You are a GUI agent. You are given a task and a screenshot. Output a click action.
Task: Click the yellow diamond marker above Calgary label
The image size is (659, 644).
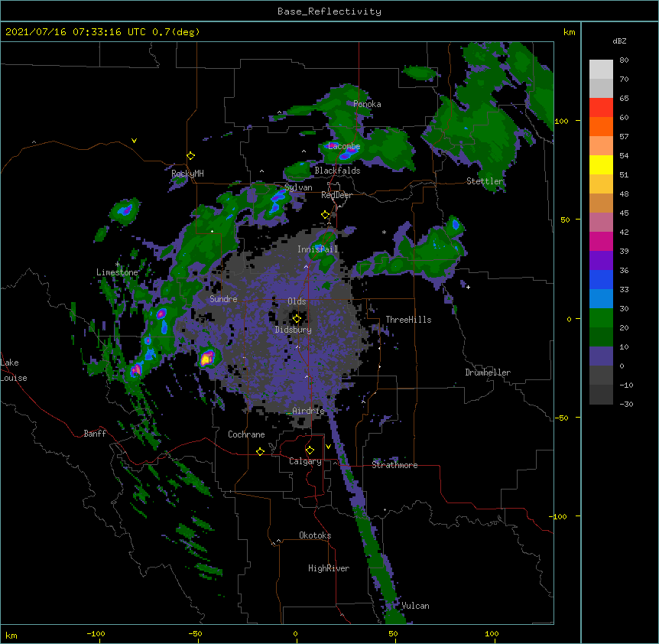(310, 450)
